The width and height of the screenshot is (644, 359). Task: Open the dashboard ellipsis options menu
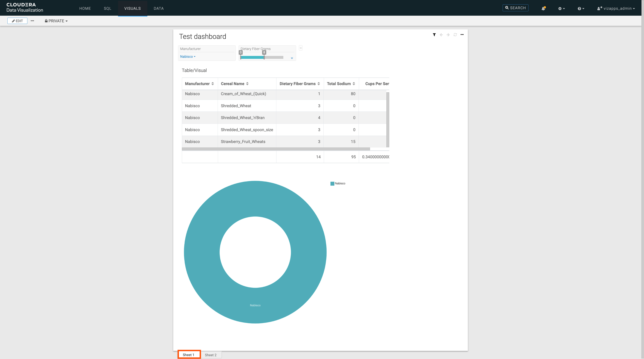pyautogui.click(x=462, y=35)
